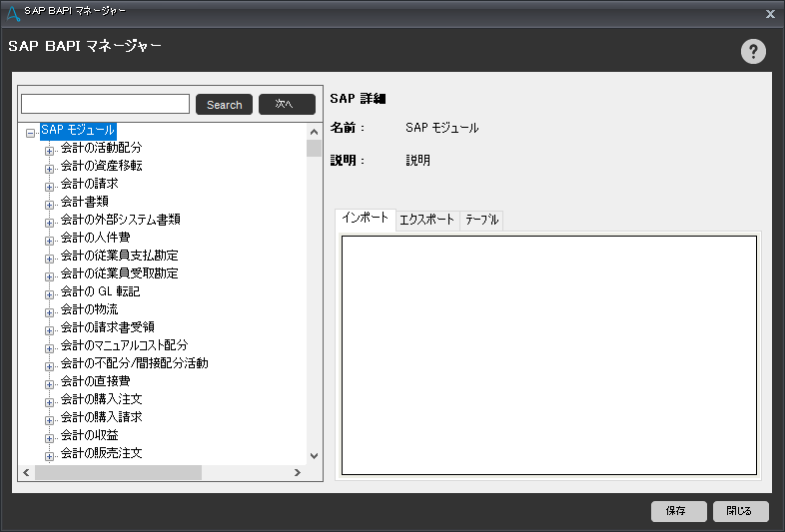Expand the 会計の GL 転記 node

click(49, 293)
